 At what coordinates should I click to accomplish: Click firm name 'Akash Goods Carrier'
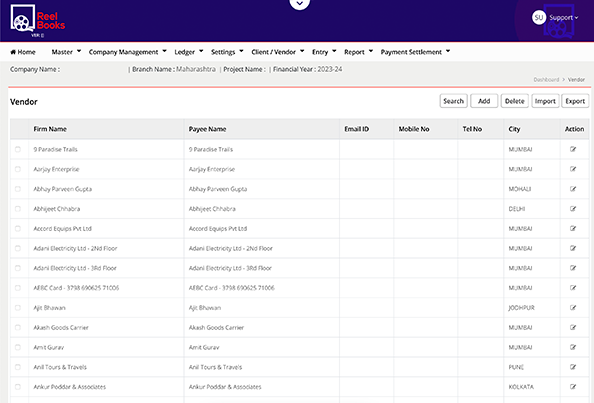61,328
